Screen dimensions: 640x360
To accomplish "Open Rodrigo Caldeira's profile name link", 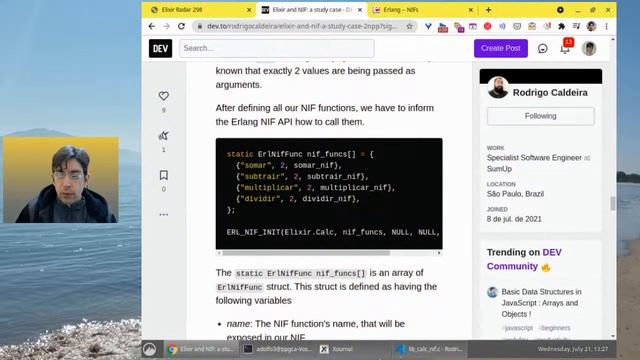I will 550,93.
